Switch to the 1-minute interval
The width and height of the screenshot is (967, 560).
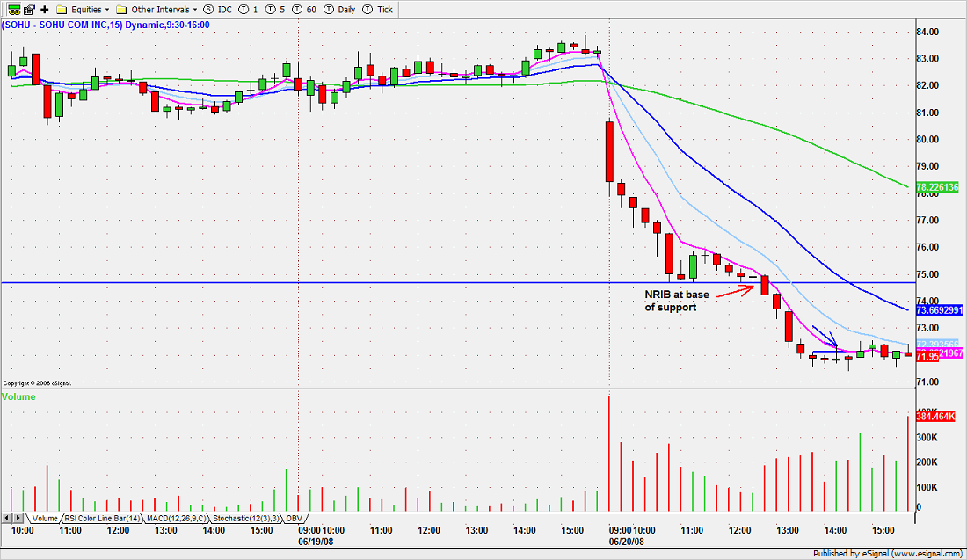(x=249, y=10)
